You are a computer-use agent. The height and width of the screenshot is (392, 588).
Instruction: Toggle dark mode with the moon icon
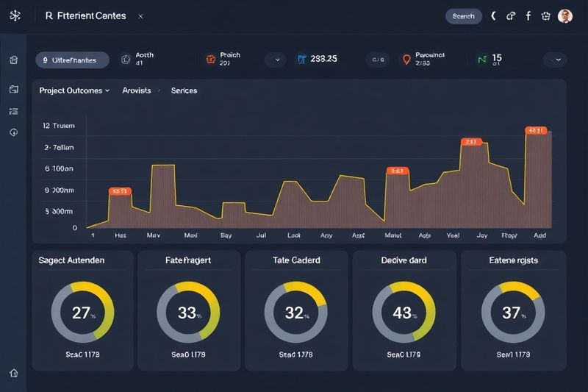pos(494,15)
